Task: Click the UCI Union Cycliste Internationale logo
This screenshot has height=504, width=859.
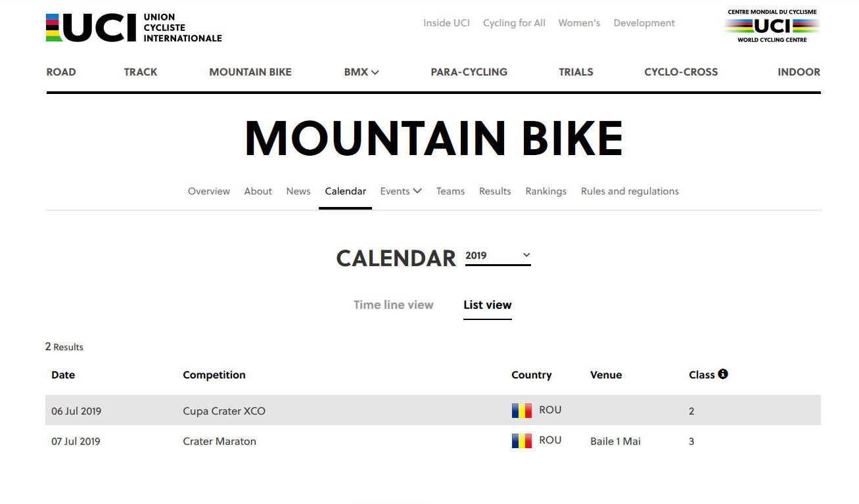Action: tap(134, 28)
